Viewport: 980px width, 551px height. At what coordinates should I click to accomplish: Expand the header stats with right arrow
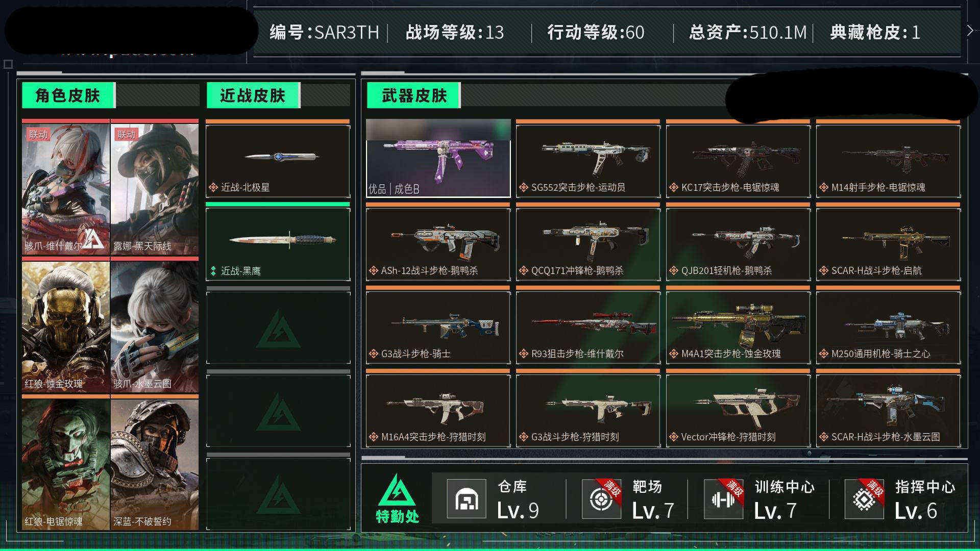970,31
